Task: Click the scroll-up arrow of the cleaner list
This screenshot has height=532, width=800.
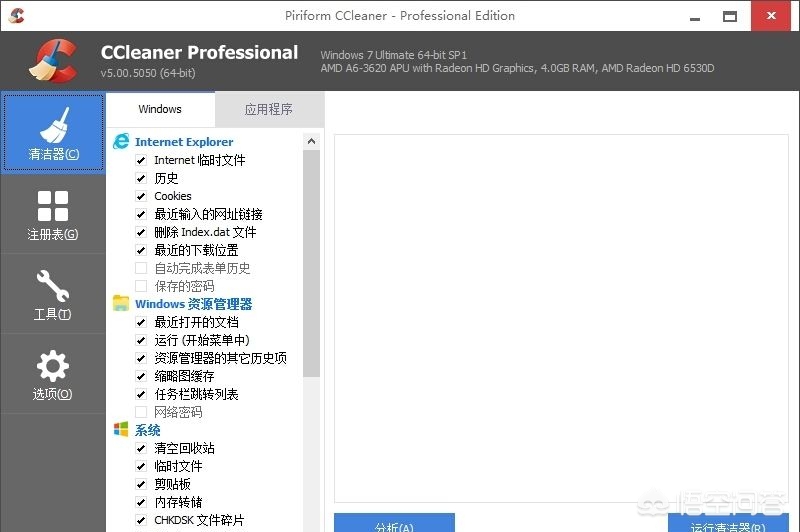Action: [311, 141]
